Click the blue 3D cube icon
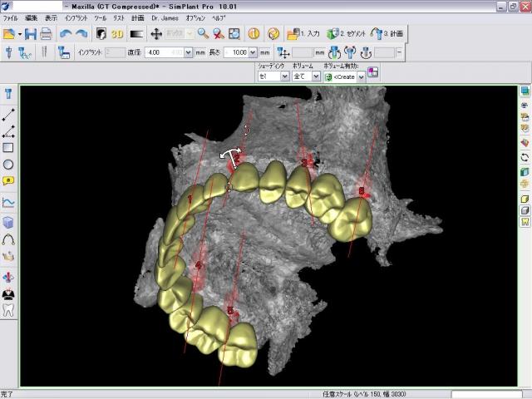532x399 pixels. pos(9,222)
